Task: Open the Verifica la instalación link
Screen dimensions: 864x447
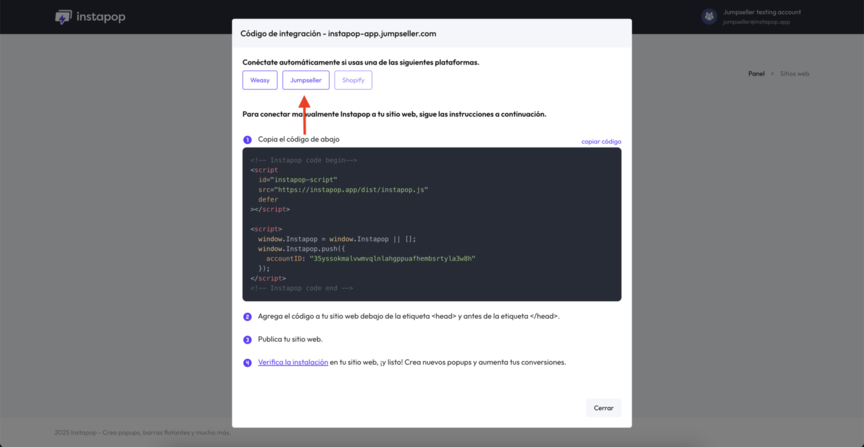Action: (293, 363)
